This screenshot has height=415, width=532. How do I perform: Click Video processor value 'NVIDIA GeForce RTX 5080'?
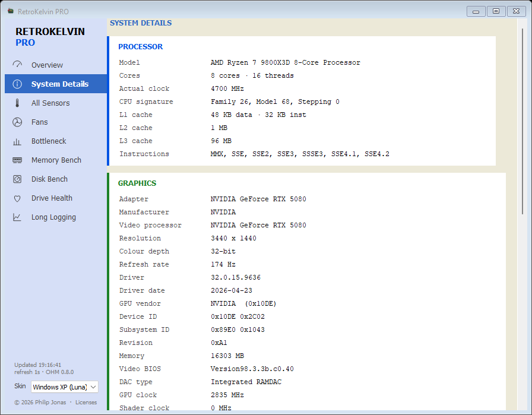coord(258,225)
